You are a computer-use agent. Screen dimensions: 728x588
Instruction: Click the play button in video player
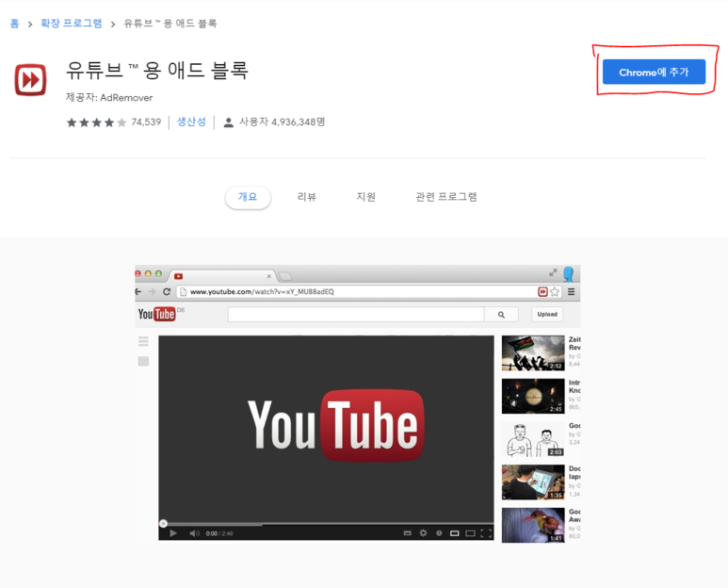(173, 533)
